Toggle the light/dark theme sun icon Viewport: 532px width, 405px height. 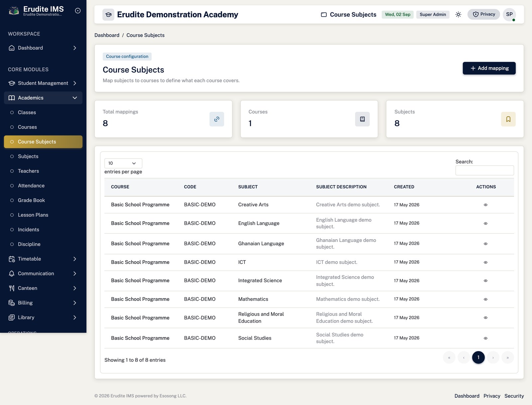pos(458,14)
